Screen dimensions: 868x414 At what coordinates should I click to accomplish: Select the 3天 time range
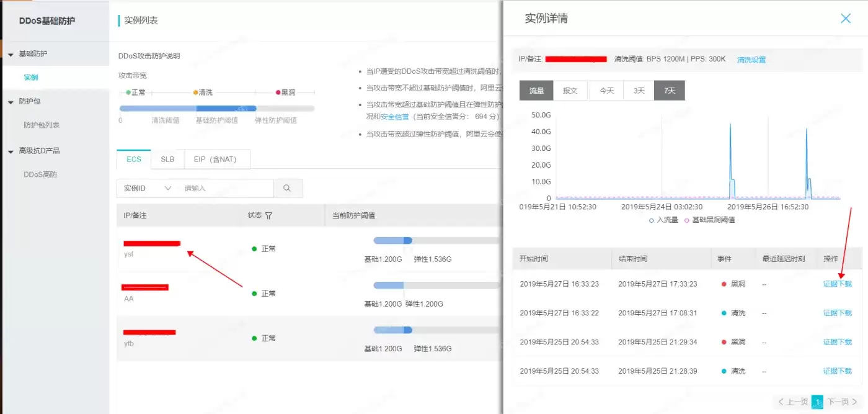639,91
